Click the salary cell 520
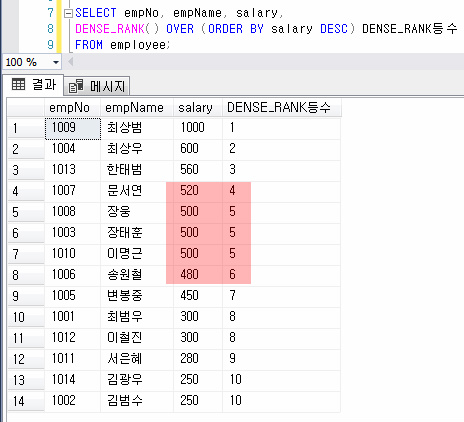 (198, 191)
